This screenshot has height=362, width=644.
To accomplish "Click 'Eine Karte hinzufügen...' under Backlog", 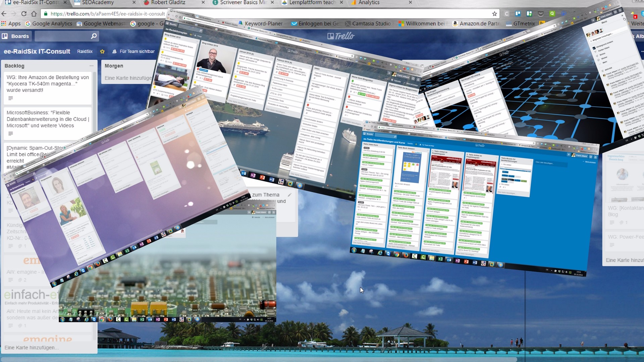I will pos(32,348).
